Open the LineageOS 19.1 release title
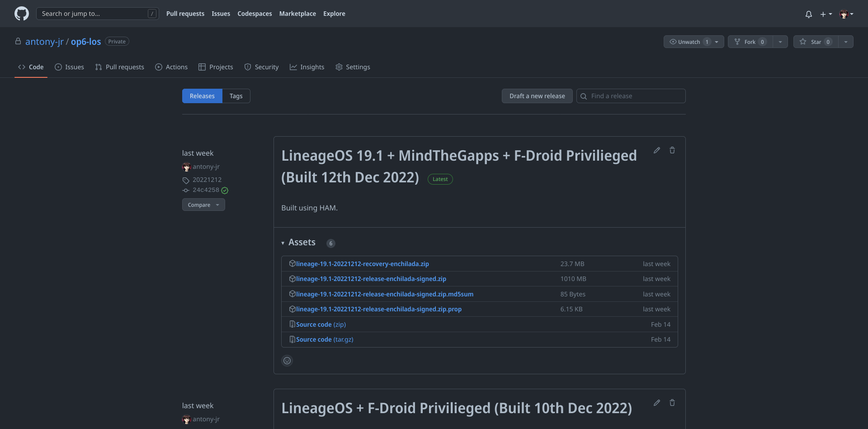This screenshot has height=429, width=868. [x=459, y=167]
